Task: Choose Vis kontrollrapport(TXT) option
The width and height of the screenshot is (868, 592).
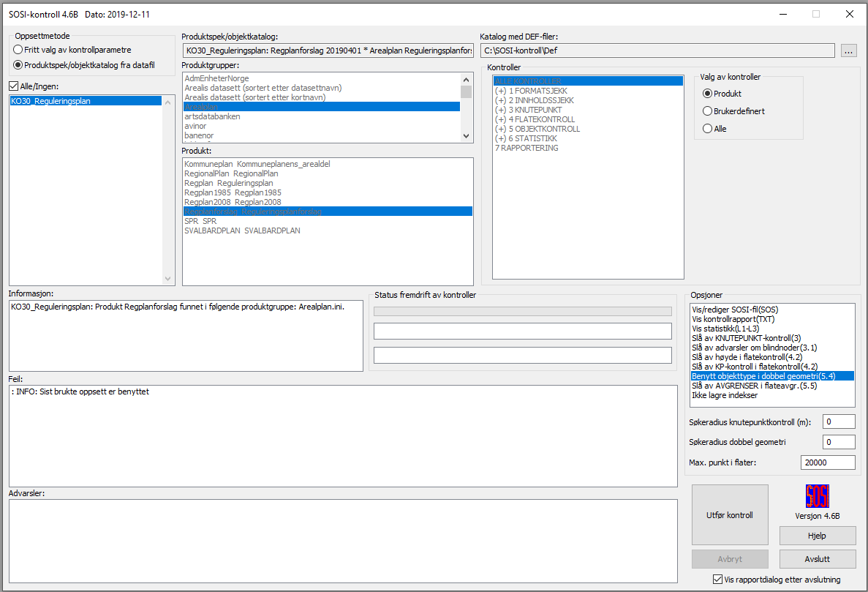Action: (733, 319)
